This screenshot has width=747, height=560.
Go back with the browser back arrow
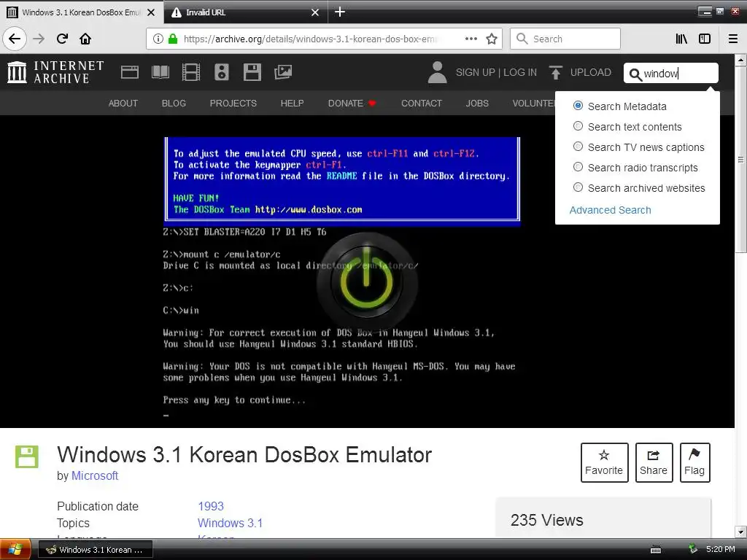pyautogui.click(x=15, y=39)
